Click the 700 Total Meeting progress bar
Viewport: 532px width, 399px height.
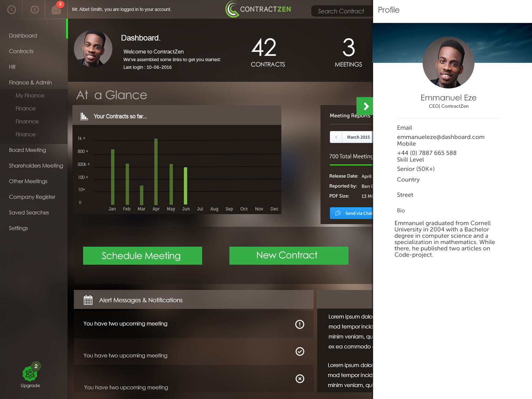tap(351, 165)
